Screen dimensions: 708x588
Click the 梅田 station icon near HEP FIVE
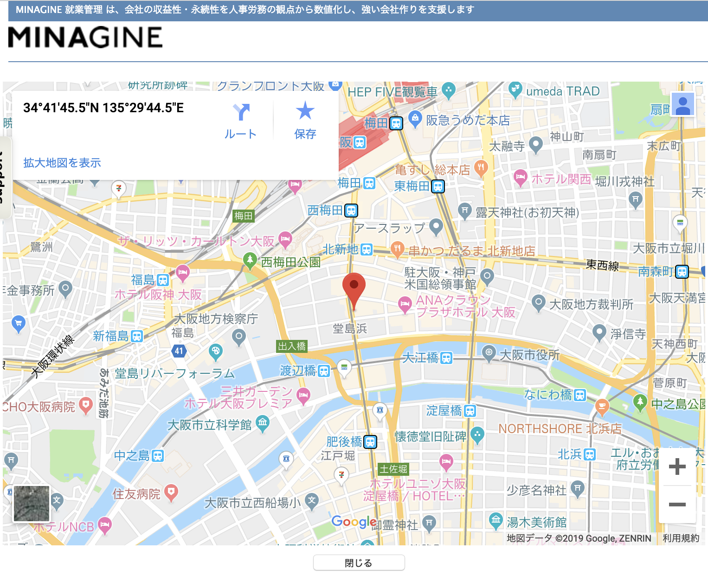click(396, 123)
